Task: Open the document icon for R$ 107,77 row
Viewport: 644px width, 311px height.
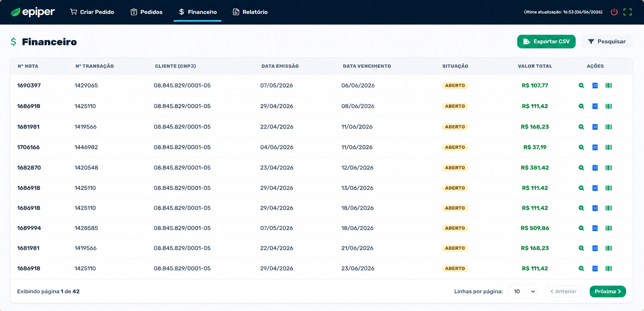Action: (595, 86)
